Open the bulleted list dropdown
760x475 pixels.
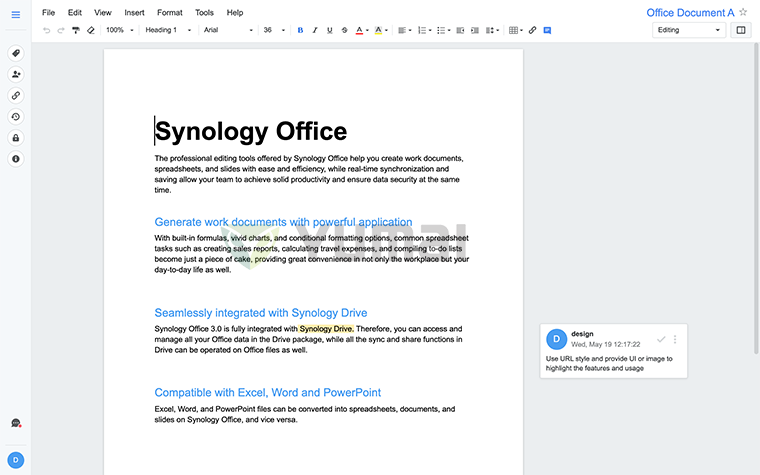point(443,31)
